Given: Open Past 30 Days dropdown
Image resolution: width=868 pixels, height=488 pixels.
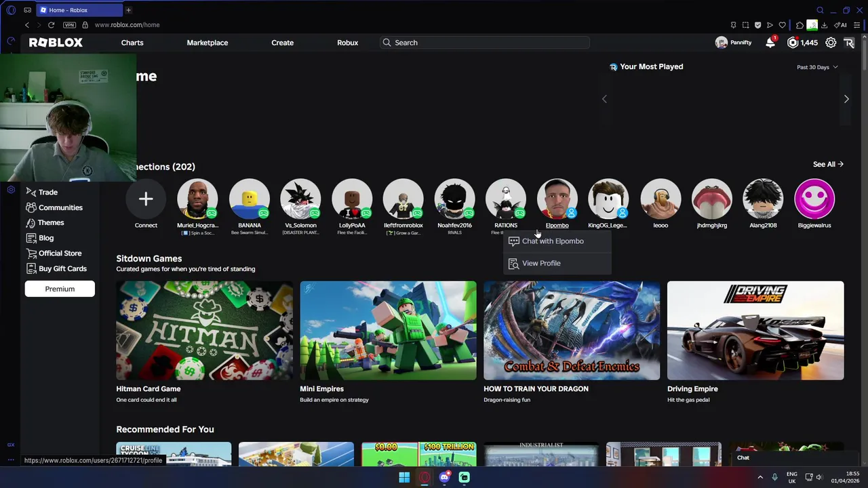Looking at the screenshot, I should pos(817,67).
